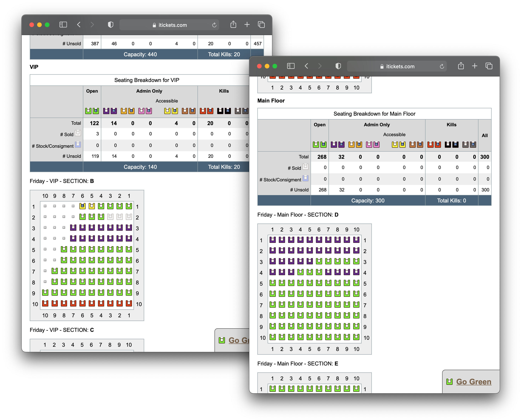Click 'Capacity: 140' in VIP table
520x420 pixels.
pos(140,167)
